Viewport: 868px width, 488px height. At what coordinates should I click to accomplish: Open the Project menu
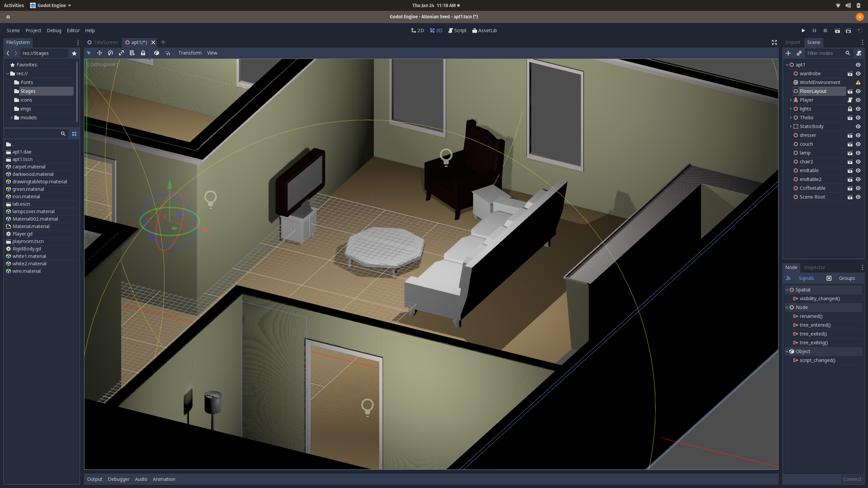(x=33, y=30)
